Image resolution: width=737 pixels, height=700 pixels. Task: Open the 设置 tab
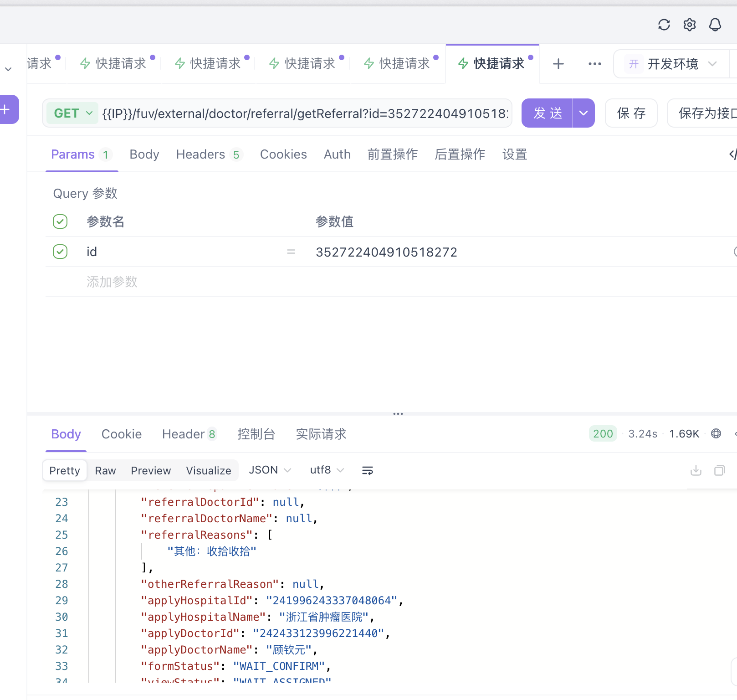[515, 154]
